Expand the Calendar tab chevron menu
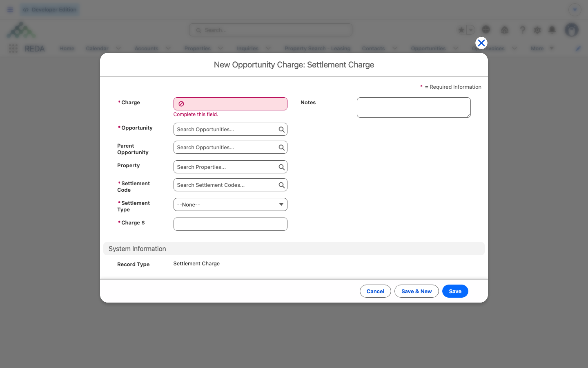 tap(118, 48)
